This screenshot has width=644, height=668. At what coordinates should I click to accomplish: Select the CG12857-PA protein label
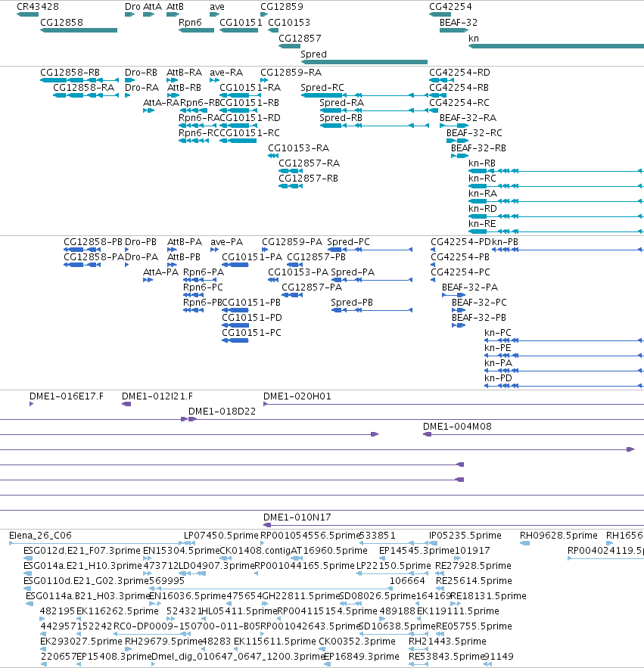[312, 287]
